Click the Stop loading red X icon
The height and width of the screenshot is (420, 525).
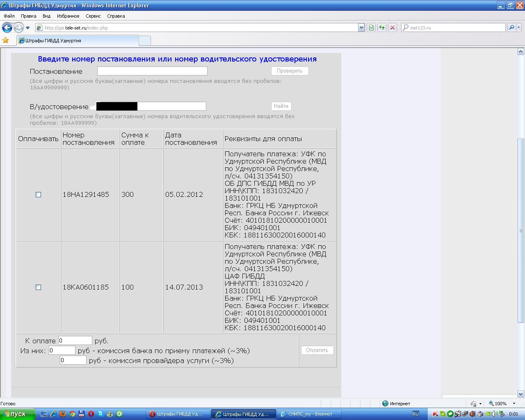pos(393,27)
